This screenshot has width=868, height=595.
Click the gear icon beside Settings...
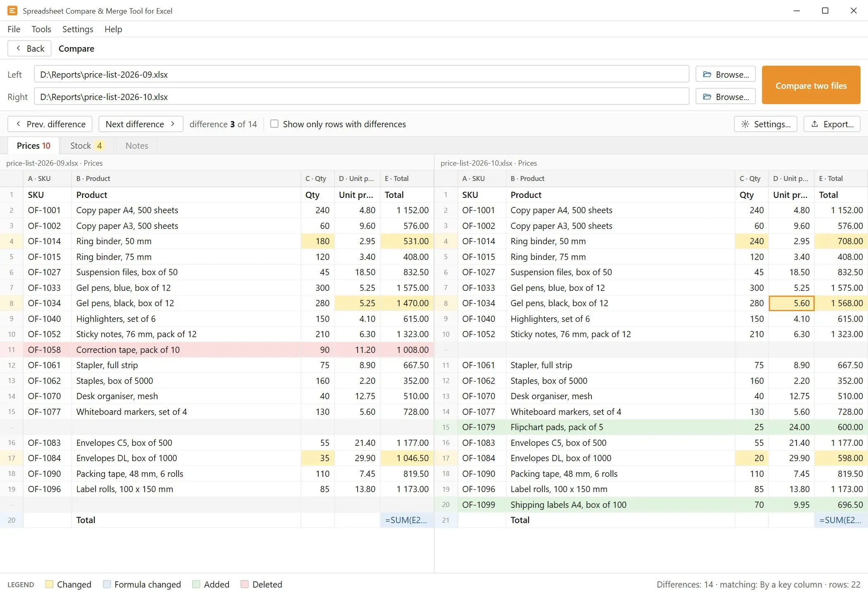click(x=745, y=124)
